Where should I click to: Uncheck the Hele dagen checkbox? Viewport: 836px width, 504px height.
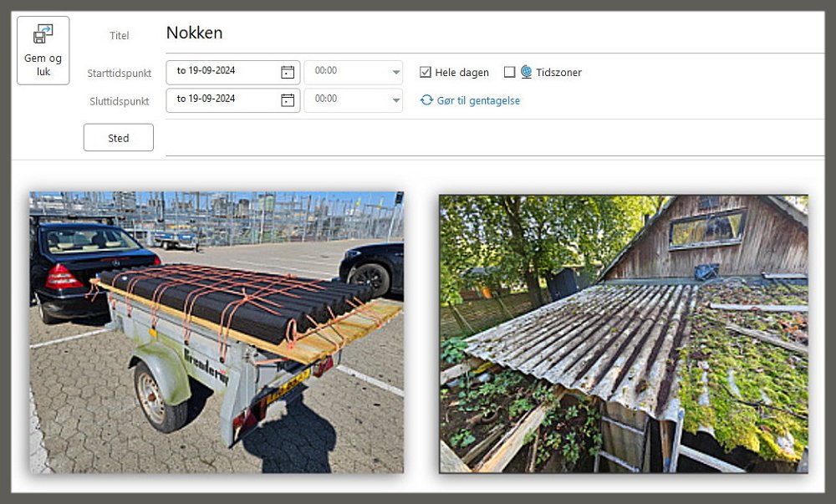click(426, 73)
